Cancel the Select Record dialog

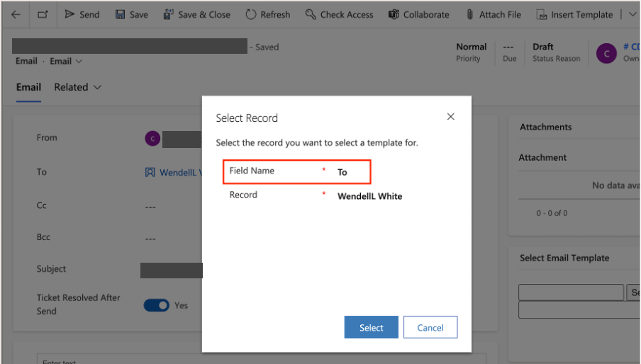coord(430,327)
